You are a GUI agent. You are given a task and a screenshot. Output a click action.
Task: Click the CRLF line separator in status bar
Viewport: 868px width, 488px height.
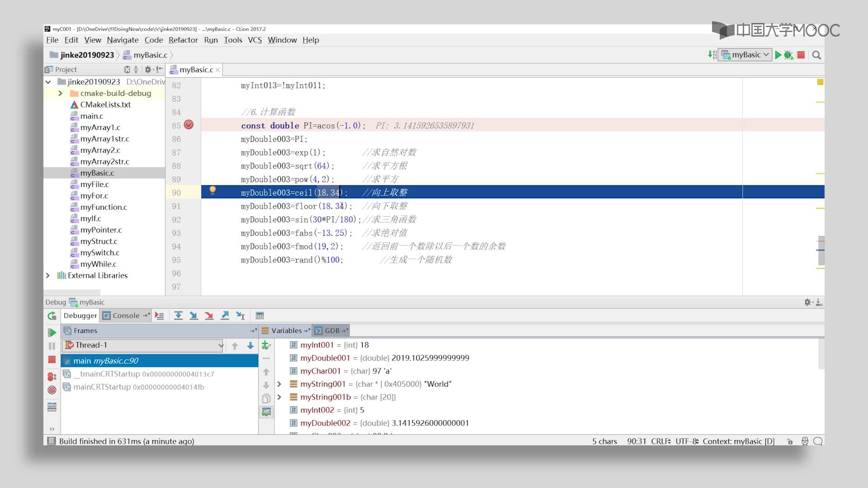pyautogui.click(x=660, y=441)
